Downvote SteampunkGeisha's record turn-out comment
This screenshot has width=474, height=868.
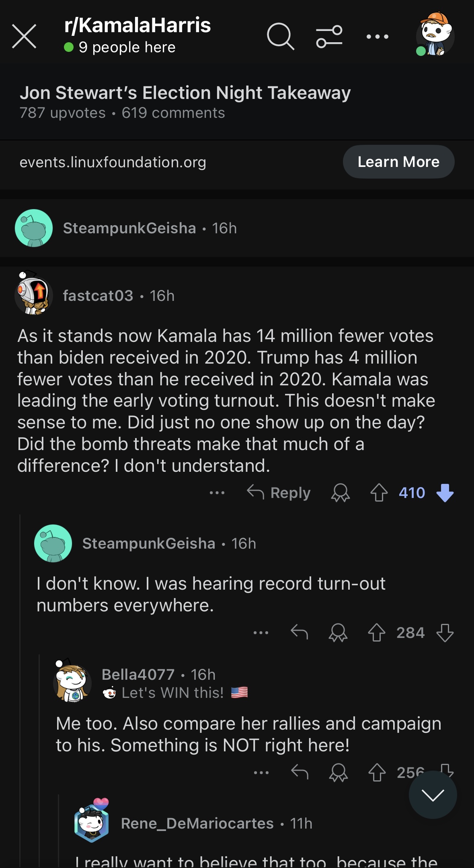click(445, 632)
